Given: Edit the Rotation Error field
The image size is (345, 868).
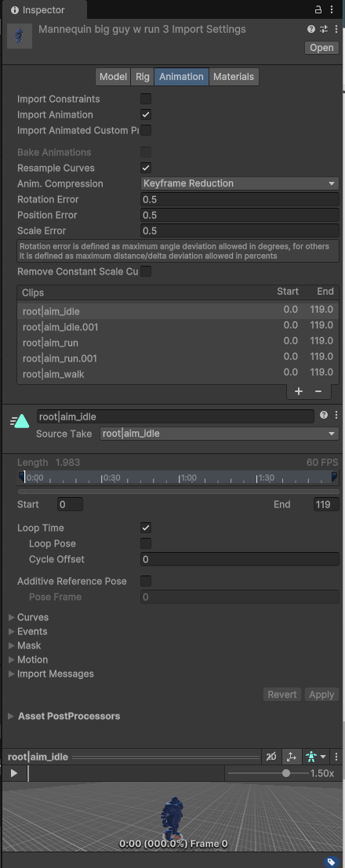Looking at the screenshot, I should tap(240, 199).
